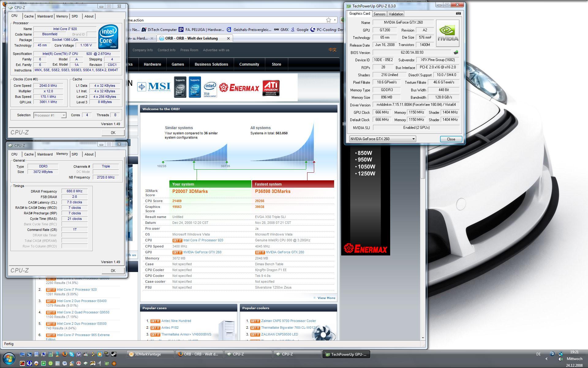Switch to the Validation tab in GPU-Z

[x=396, y=14]
